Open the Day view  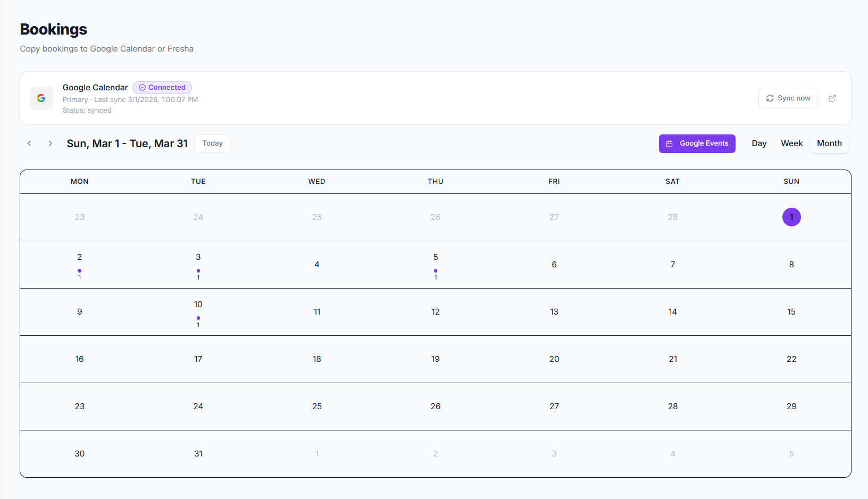tap(759, 143)
